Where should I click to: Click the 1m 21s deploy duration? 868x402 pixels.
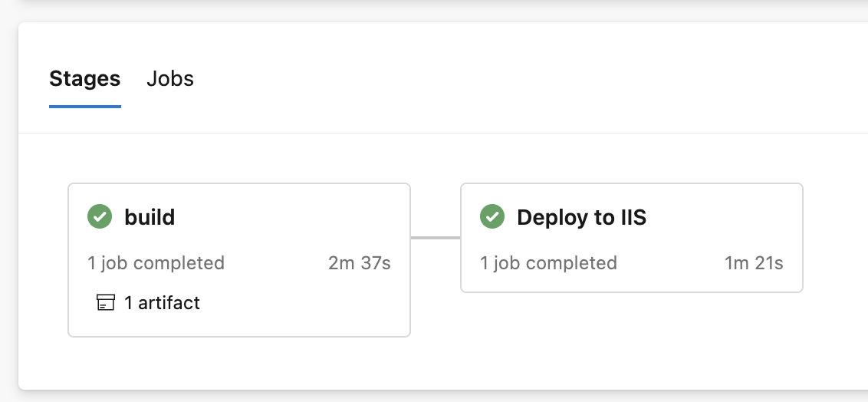coord(754,263)
